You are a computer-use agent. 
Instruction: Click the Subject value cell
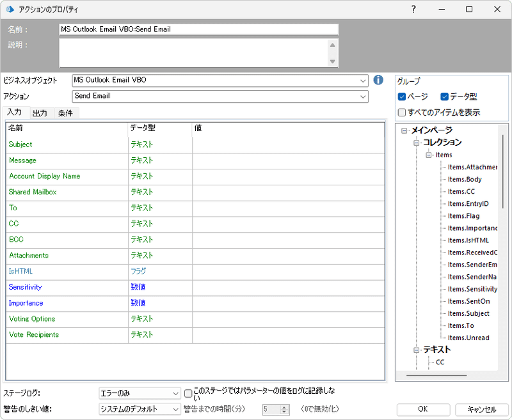click(289, 145)
